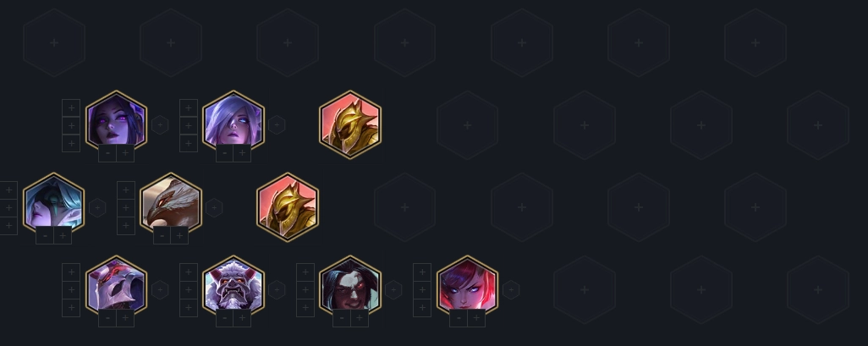
Task: Select the red-haired woman champion portrait
Action: coord(467,286)
